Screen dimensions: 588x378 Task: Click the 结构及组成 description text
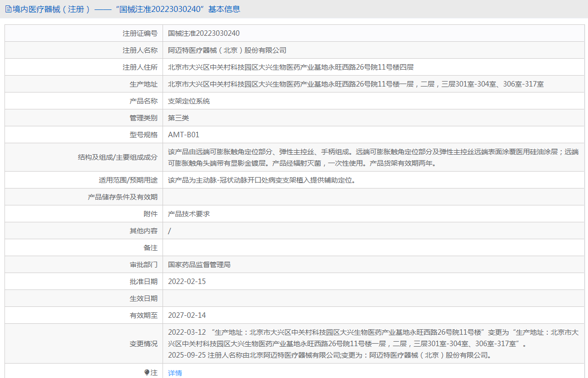pos(373,157)
